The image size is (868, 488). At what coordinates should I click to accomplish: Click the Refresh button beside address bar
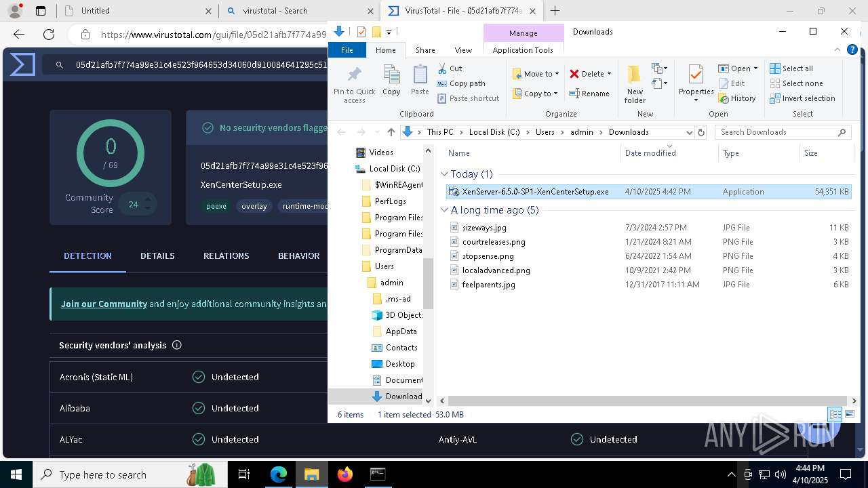tap(701, 132)
